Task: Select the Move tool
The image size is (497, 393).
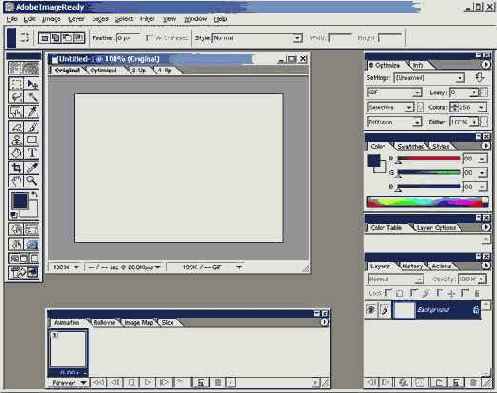Action: click(x=32, y=83)
